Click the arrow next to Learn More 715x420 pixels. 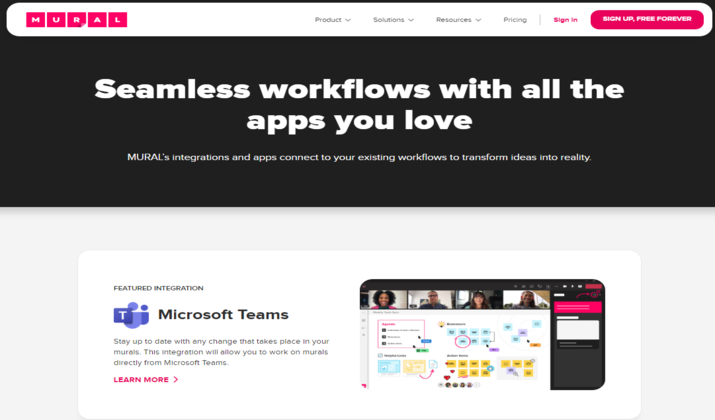[x=176, y=379]
